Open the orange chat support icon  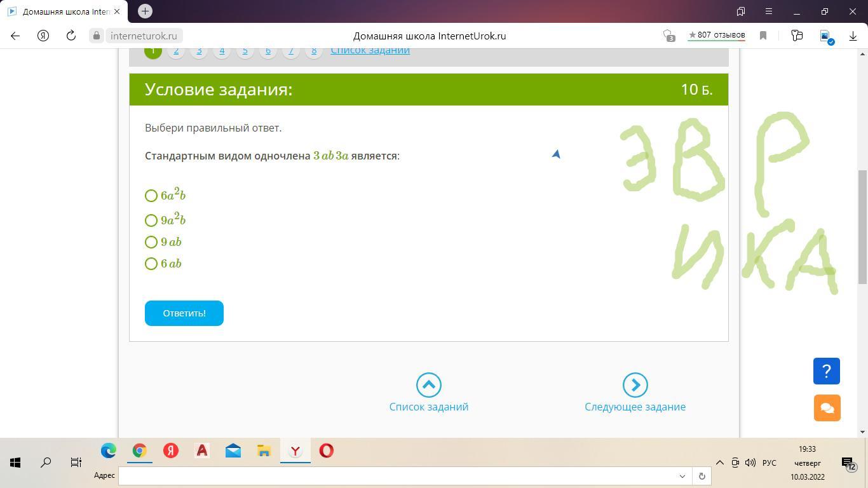click(827, 408)
